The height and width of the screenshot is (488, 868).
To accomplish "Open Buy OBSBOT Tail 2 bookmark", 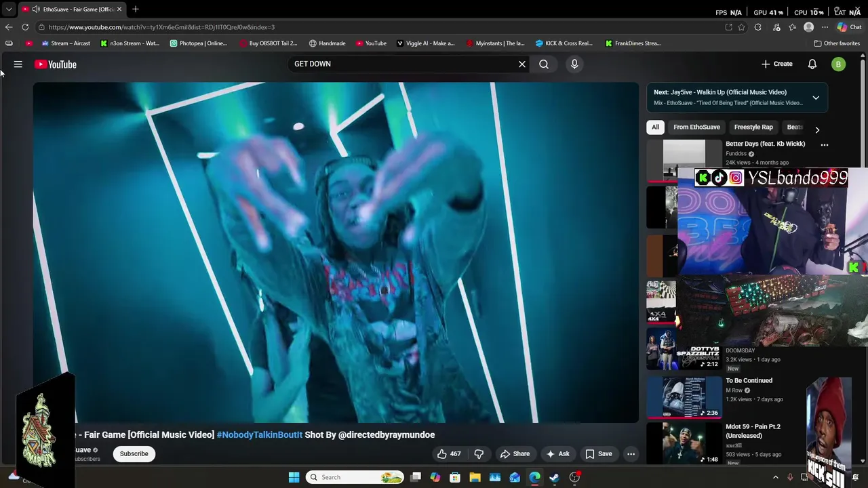I will pyautogui.click(x=269, y=43).
